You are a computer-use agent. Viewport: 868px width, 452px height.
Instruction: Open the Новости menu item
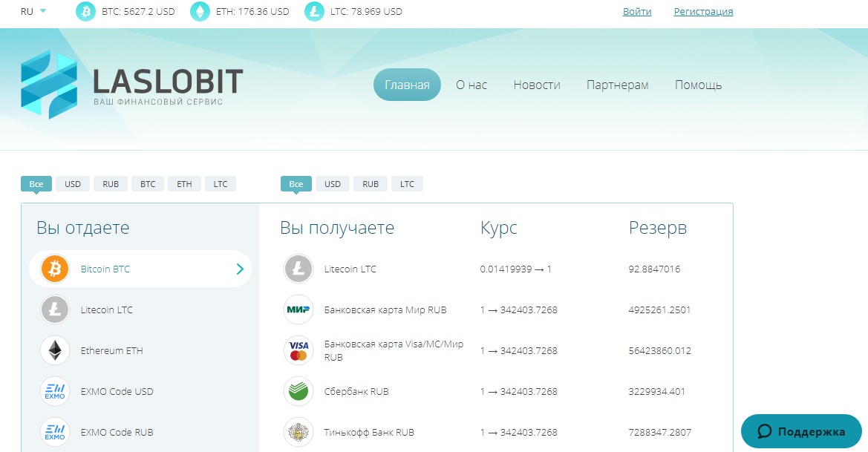537,85
